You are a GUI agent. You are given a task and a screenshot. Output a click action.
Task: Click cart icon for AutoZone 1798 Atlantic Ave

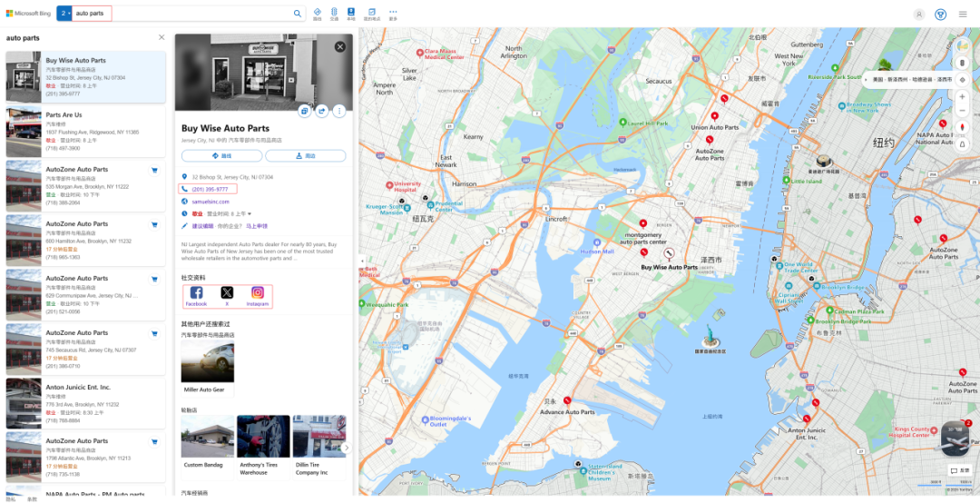pyautogui.click(x=153, y=442)
